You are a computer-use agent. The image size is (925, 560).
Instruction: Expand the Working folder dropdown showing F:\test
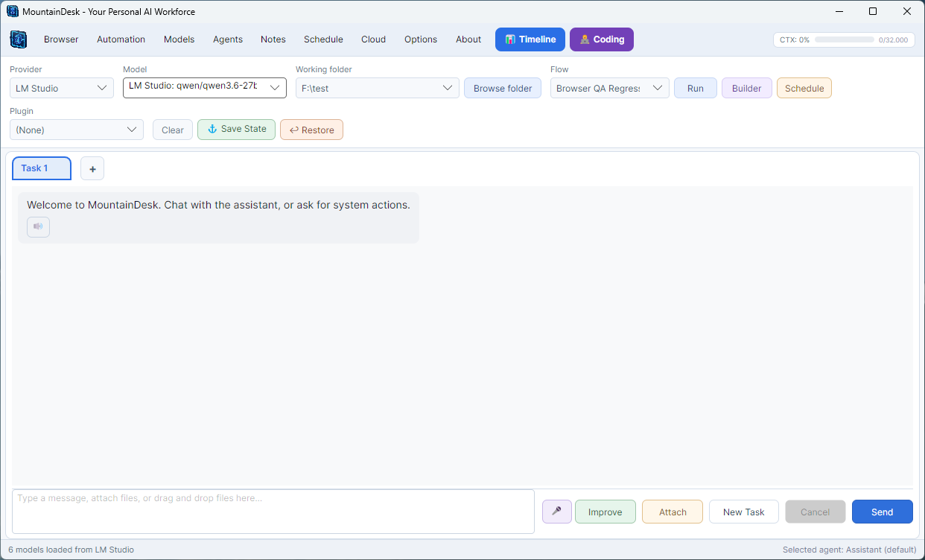378,88
